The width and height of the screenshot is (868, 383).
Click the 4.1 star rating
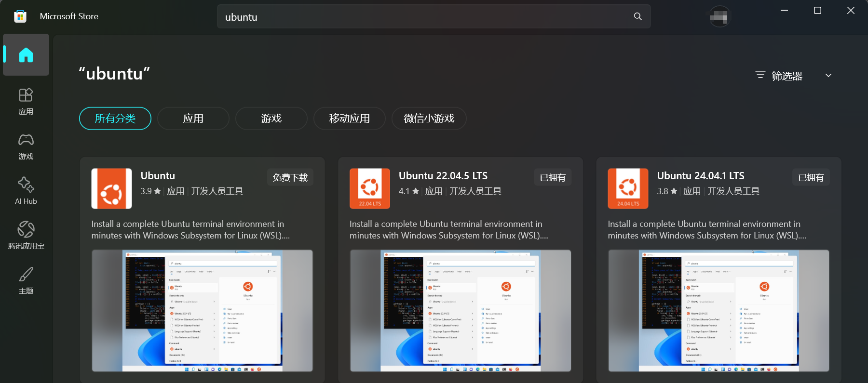[x=409, y=191]
